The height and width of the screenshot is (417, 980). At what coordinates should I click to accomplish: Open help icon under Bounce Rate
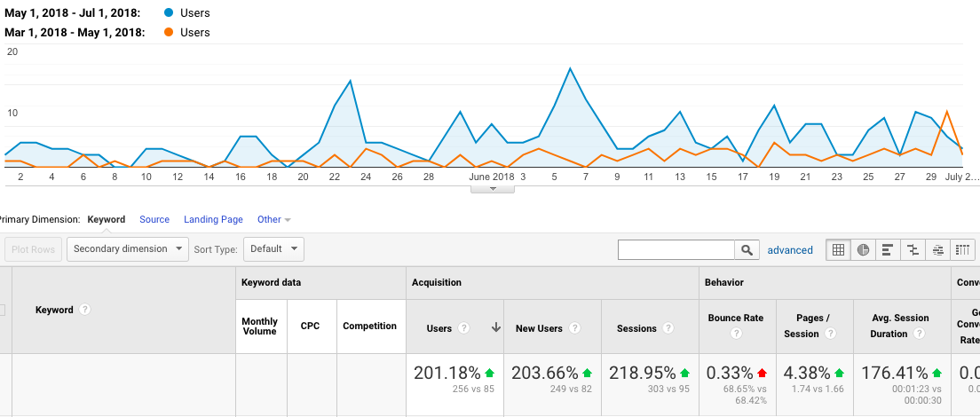(x=736, y=334)
